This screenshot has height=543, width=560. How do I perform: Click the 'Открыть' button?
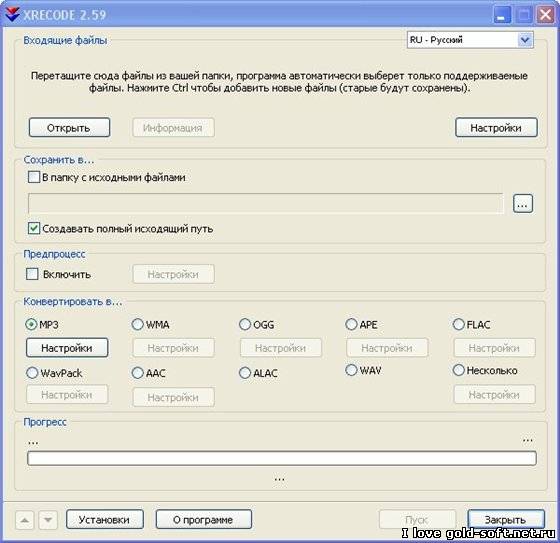pyautogui.click(x=69, y=128)
